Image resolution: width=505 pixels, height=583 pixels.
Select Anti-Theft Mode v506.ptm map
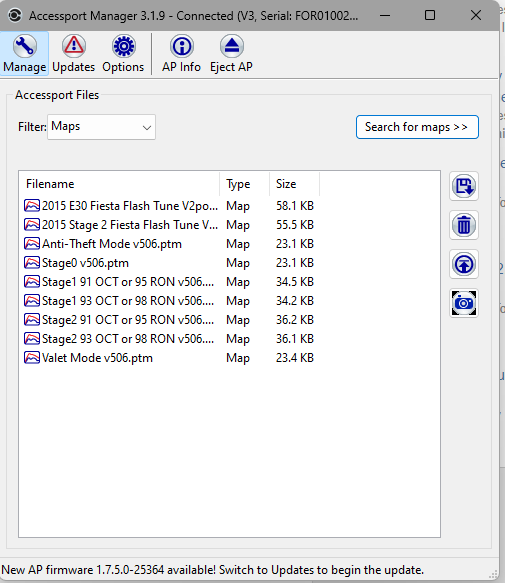click(170, 244)
